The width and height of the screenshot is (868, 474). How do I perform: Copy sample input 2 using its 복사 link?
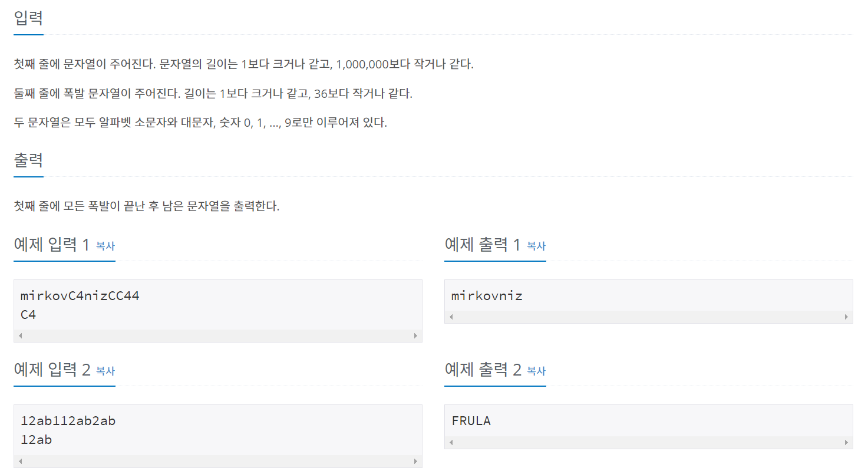105,371
